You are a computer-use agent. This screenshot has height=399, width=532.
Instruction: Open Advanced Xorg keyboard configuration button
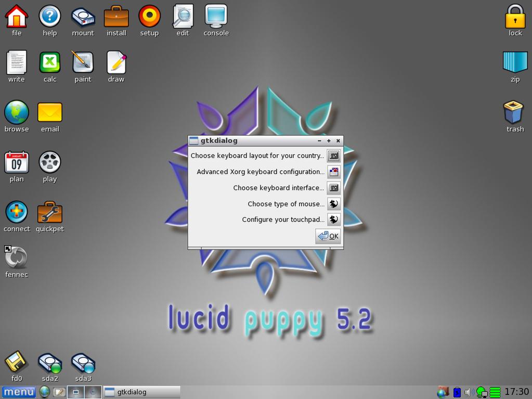[x=334, y=172]
